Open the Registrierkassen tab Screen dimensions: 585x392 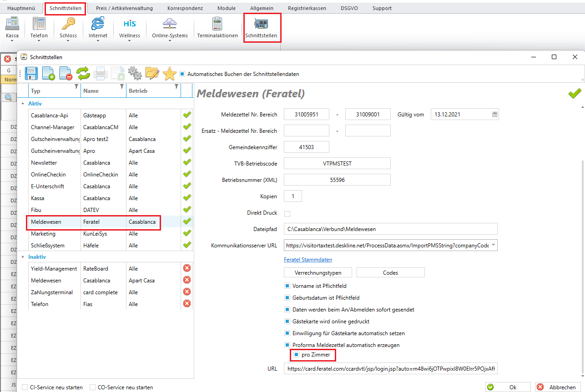point(307,8)
